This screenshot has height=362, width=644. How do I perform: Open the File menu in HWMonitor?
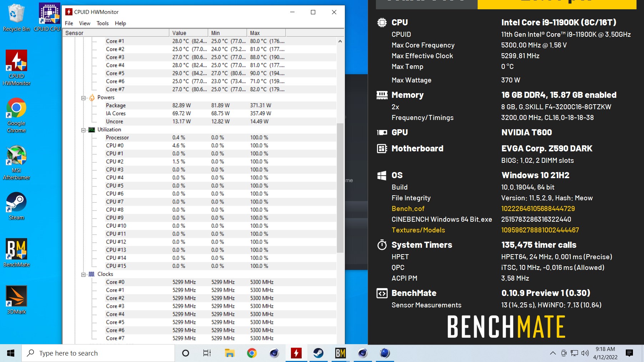coord(69,23)
